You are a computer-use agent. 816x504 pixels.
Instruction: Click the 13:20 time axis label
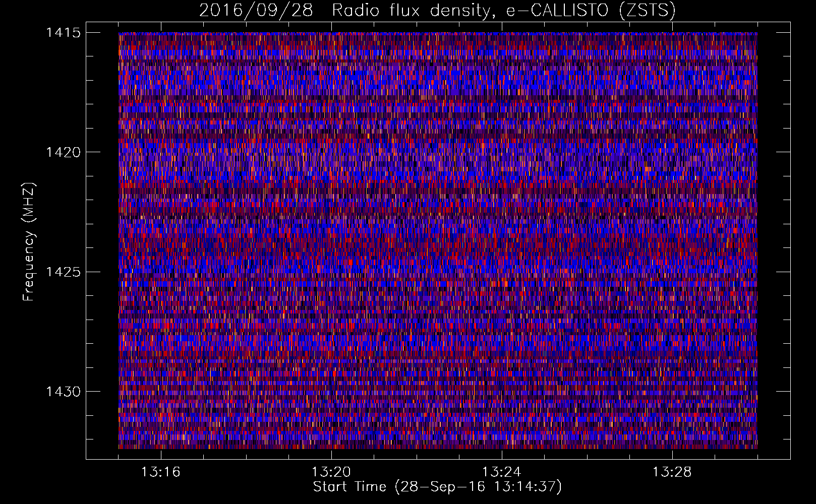coord(331,472)
